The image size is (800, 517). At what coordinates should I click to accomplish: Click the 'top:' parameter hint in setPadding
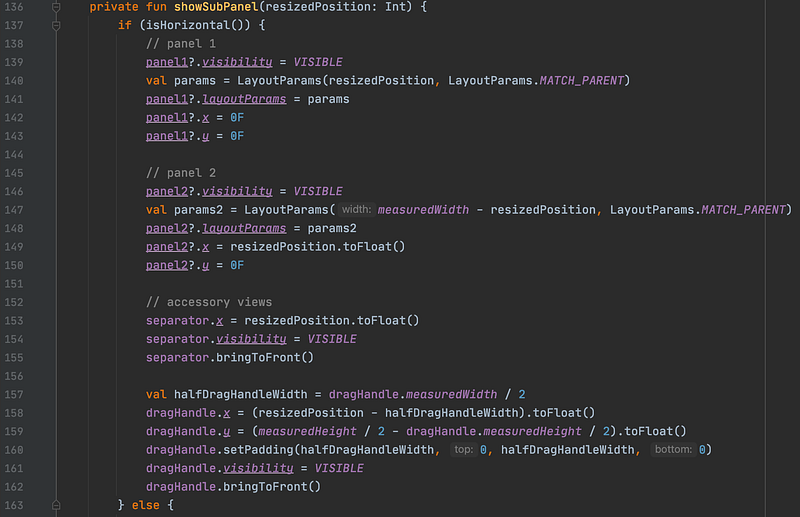pyautogui.click(x=463, y=450)
